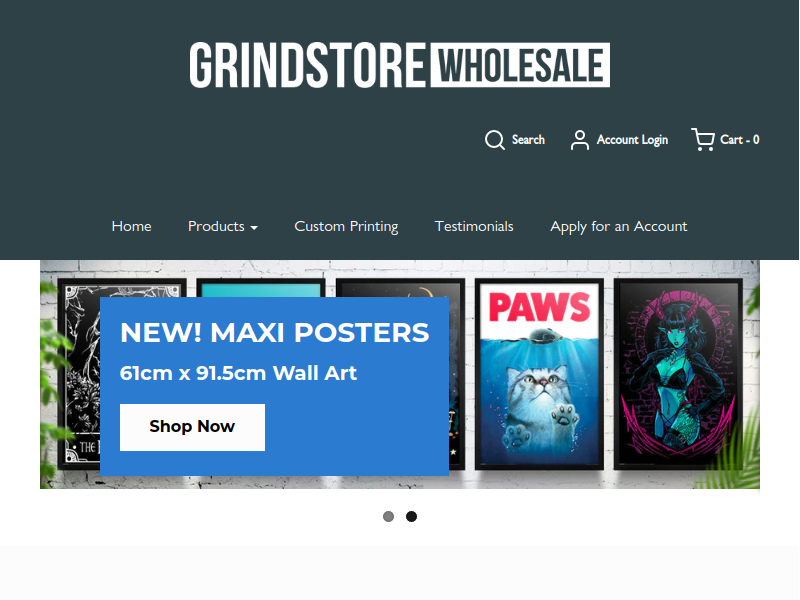Viewport: 800px width, 600px height.
Task: Select the second carousel slide dot
Action: pos(411,516)
